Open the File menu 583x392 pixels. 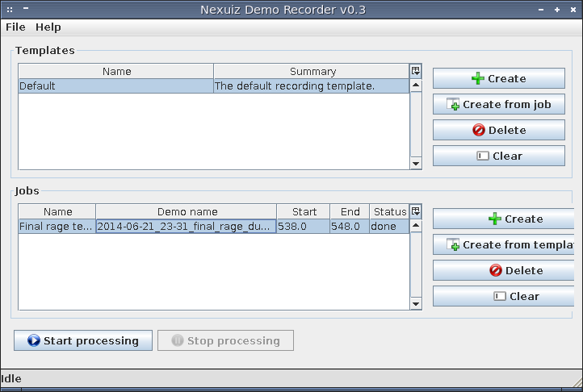(x=15, y=27)
